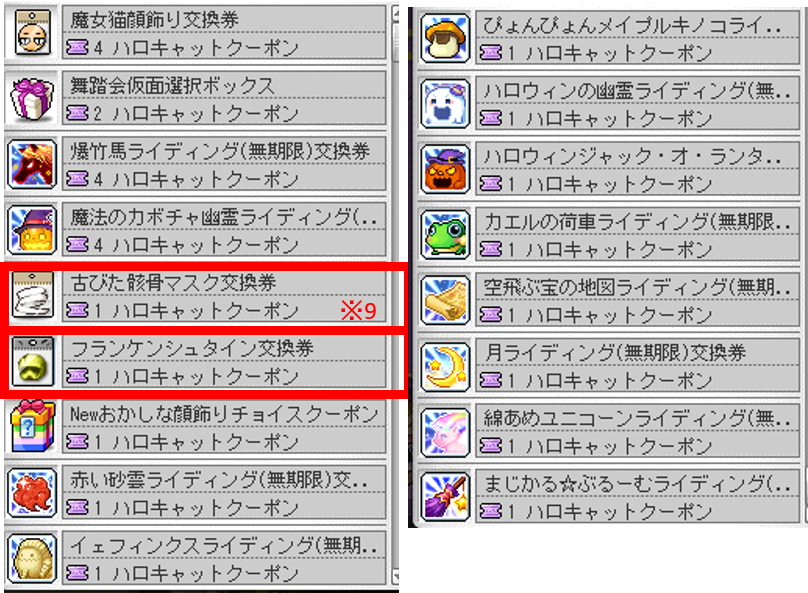
Task: Select the green frog cart riding icon
Action: point(445,234)
